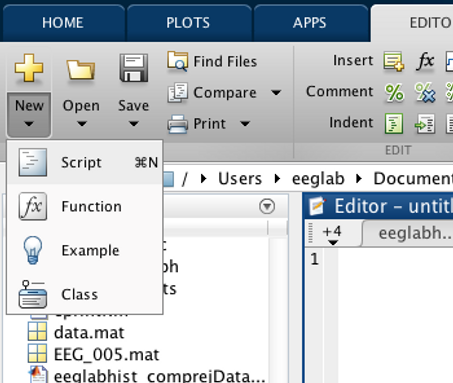Image resolution: width=453 pixels, height=383 pixels.
Task: Choose Function from the New menu
Action: [85, 206]
